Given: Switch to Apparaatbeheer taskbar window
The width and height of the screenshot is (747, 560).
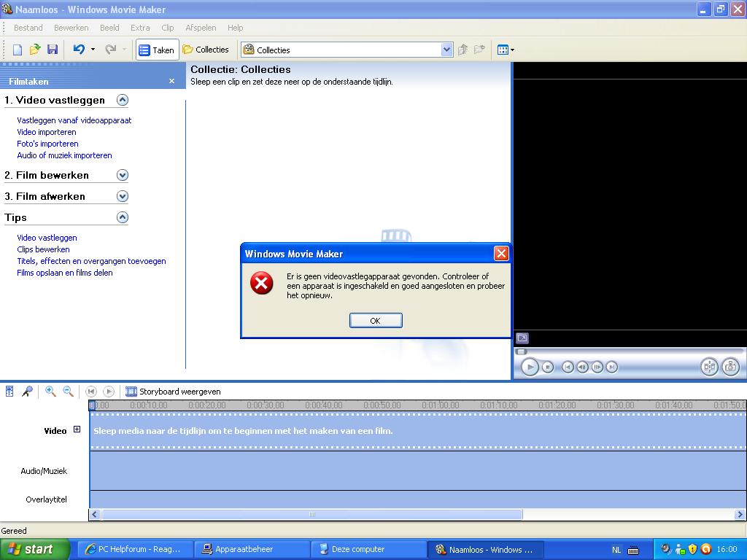Looking at the screenshot, I should pos(252,550).
